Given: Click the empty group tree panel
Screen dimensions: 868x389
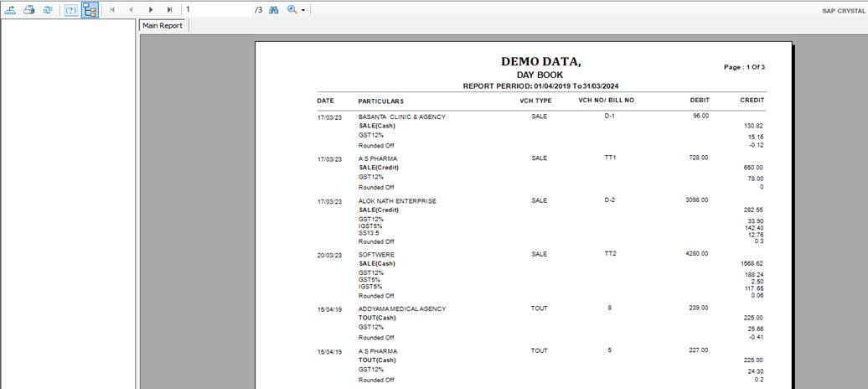Looking at the screenshot, I should point(67,210).
